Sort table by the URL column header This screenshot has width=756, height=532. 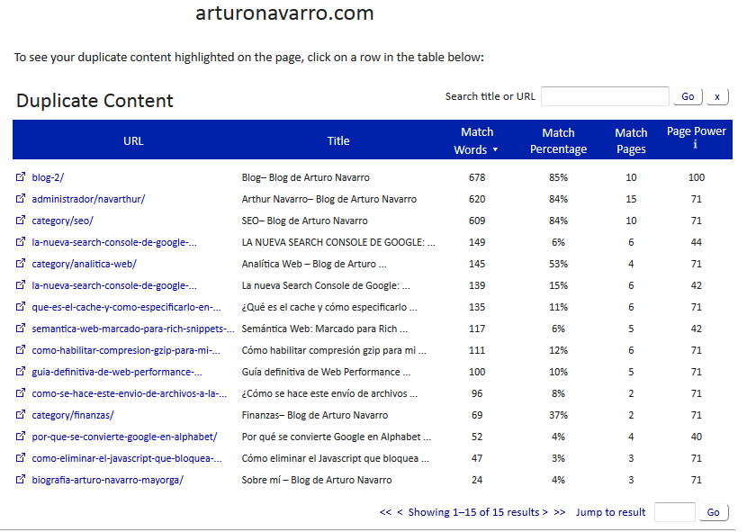pyautogui.click(x=133, y=140)
